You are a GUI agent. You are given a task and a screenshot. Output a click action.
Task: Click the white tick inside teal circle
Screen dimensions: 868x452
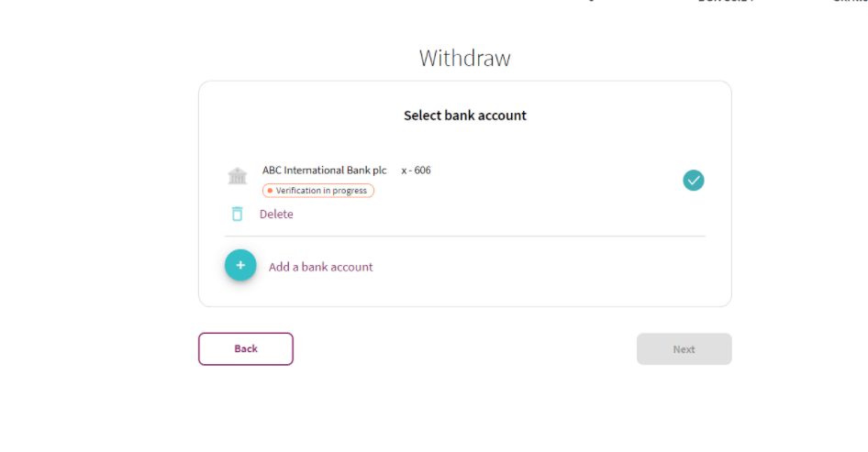click(694, 181)
